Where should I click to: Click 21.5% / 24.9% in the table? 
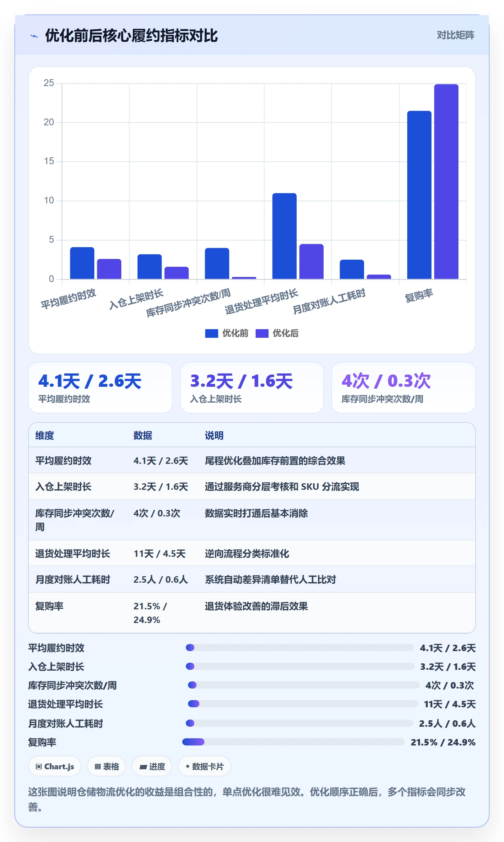(x=150, y=613)
